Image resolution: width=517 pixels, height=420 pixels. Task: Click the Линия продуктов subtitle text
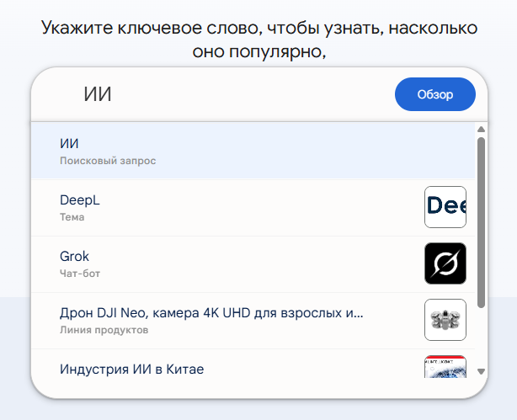[104, 330]
